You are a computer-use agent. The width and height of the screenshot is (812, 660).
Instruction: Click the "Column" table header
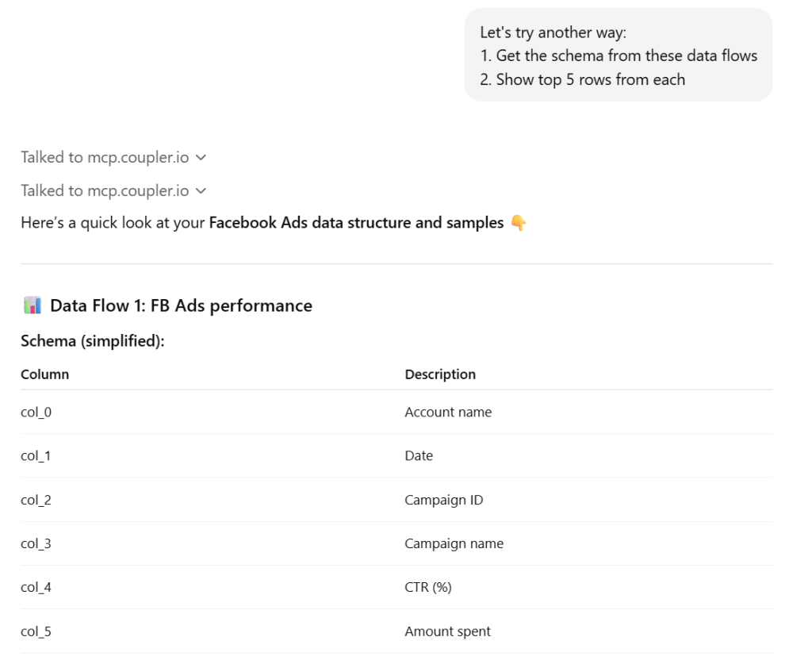tap(44, 374)
